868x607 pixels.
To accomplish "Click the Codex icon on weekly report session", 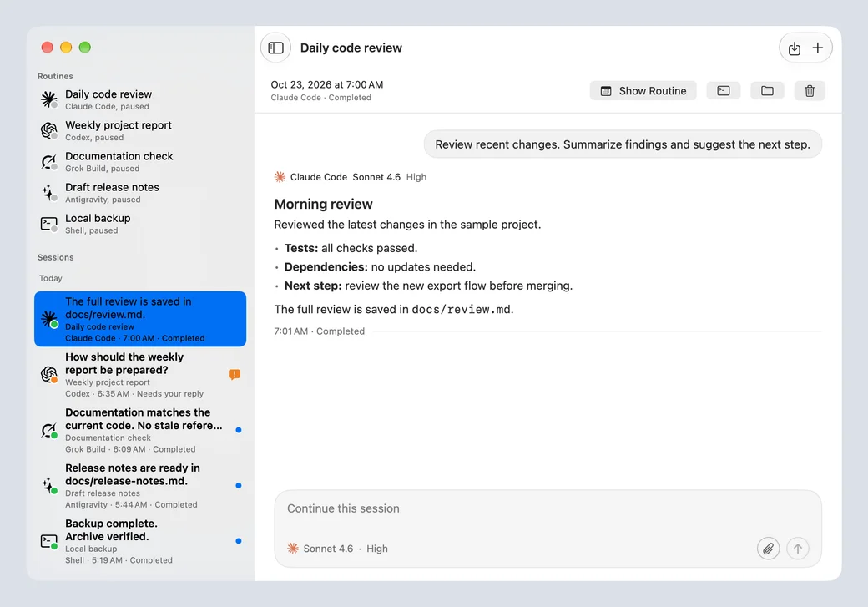I will [48, 375].
